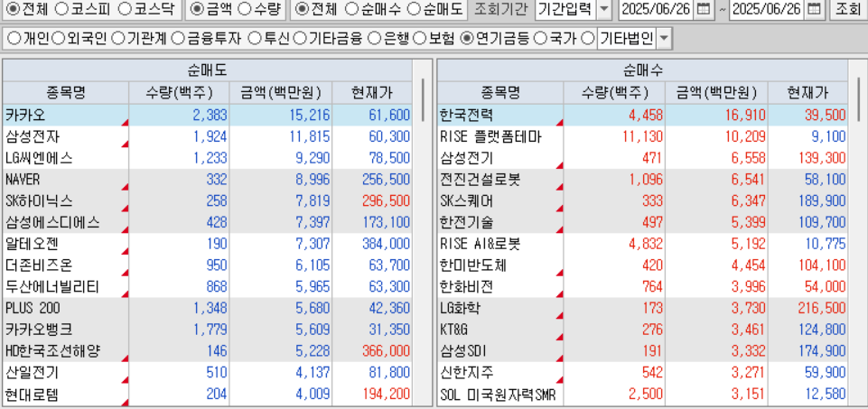Edit the start date field 2025/06/26

[655, 9]
